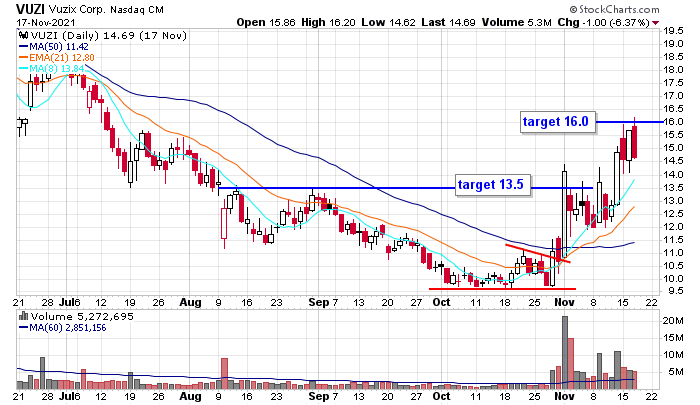Click the Open 15.86 value
The image size is (700, 405).
click(x=266, y=22)
